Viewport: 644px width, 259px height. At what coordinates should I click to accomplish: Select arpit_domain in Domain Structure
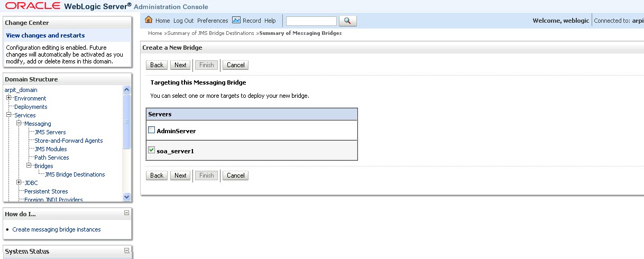[21, 90]
